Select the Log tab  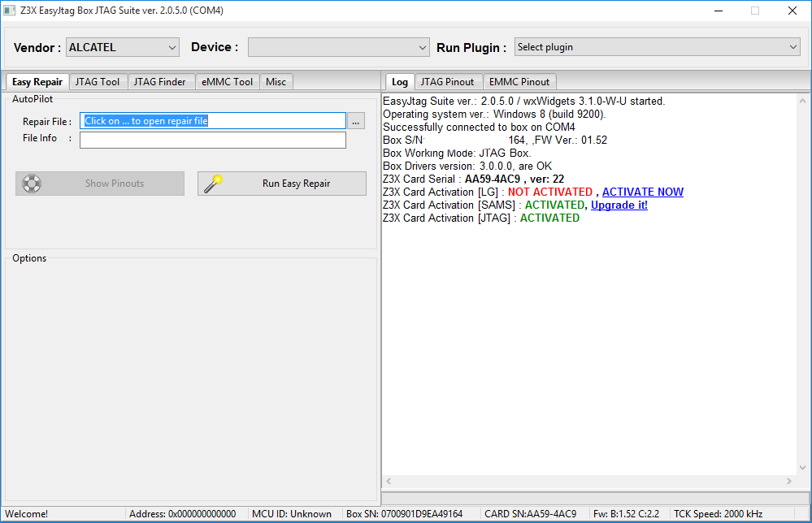pos(399,82)
